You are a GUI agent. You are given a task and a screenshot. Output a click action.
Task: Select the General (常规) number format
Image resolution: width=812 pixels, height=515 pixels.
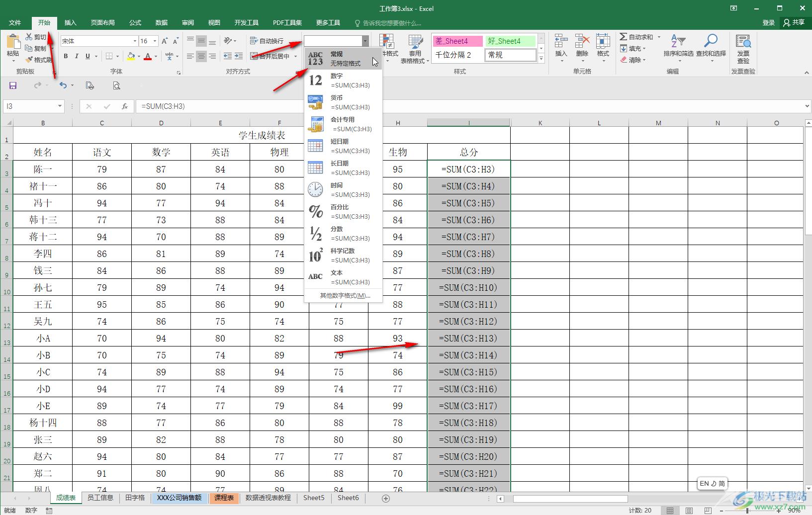(x=343, y=59)
